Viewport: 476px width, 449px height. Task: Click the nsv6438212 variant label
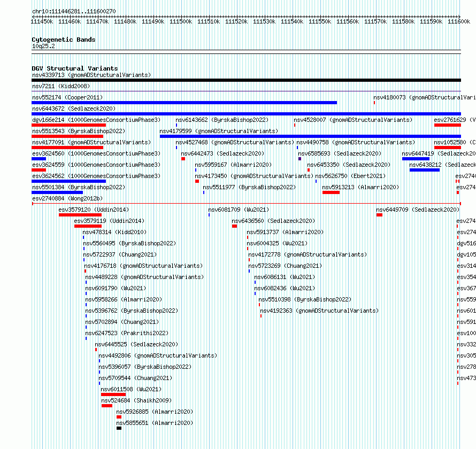coord(443,165)
